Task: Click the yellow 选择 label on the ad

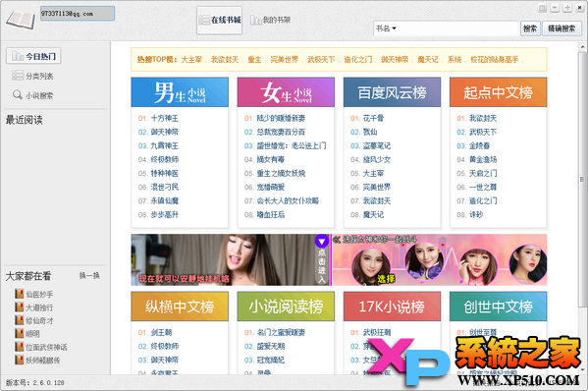Action: [386, 278]
